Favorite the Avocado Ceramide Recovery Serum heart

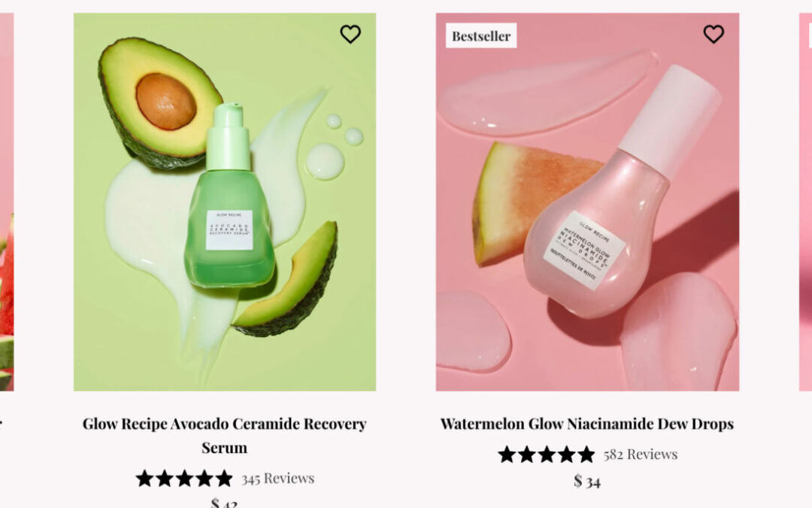(350, 34)
